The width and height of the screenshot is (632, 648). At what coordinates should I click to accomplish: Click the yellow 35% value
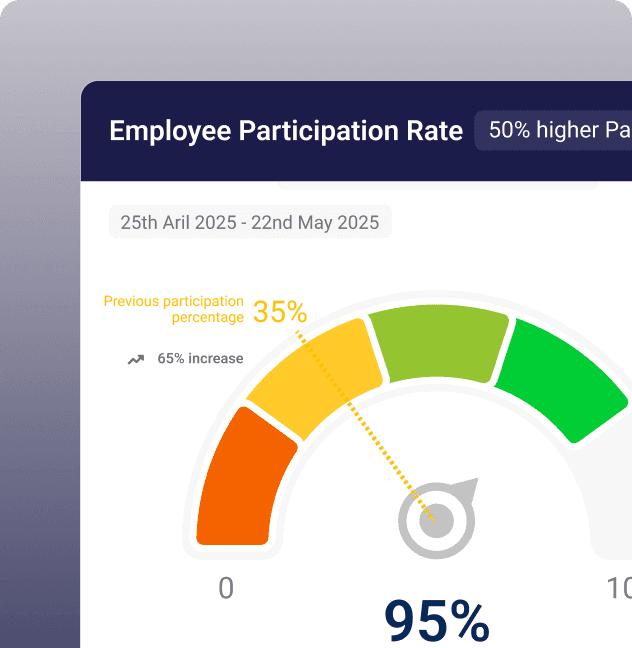point(280,312)
